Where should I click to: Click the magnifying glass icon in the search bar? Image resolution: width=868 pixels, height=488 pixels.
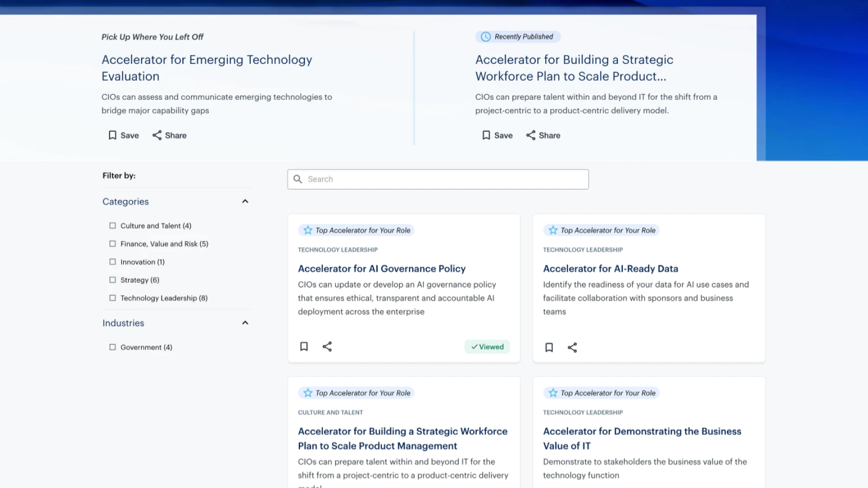tap(298, 179)
